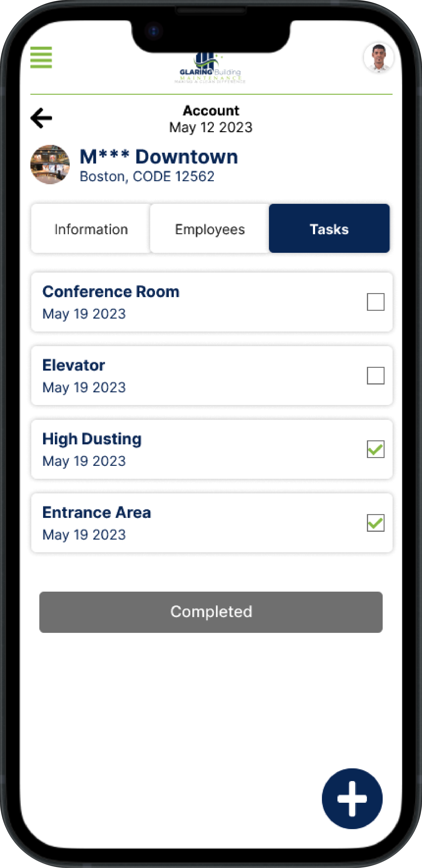The width and height of the screenshot is (422, 868).
Task: Tap the M*** Downtown account name
Action: pos(159,157)
